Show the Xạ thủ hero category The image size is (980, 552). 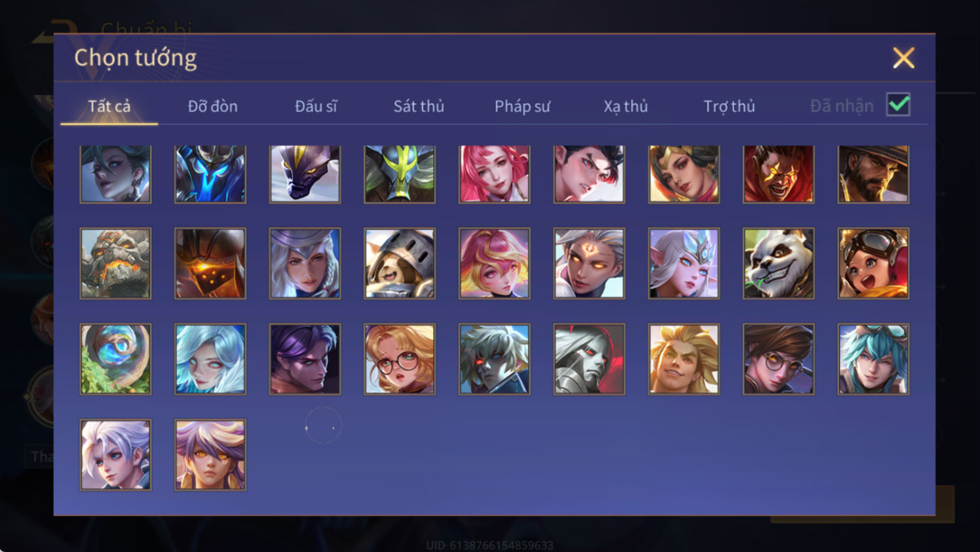pos(626,106)
